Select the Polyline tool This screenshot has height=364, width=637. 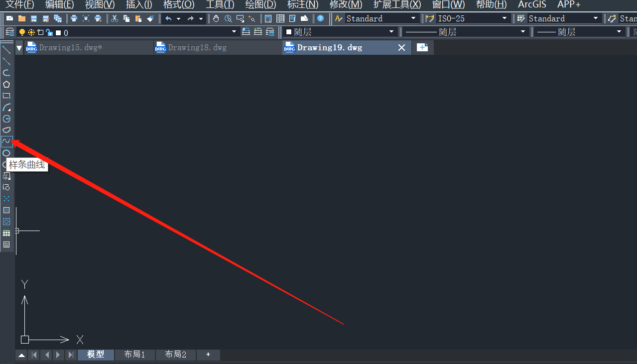click(x=6, y=73)
